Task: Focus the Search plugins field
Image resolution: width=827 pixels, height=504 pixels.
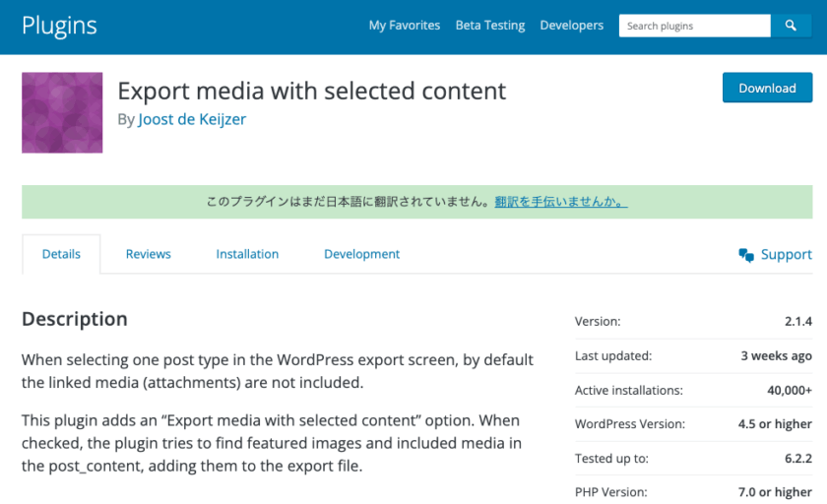Action: 695,26
